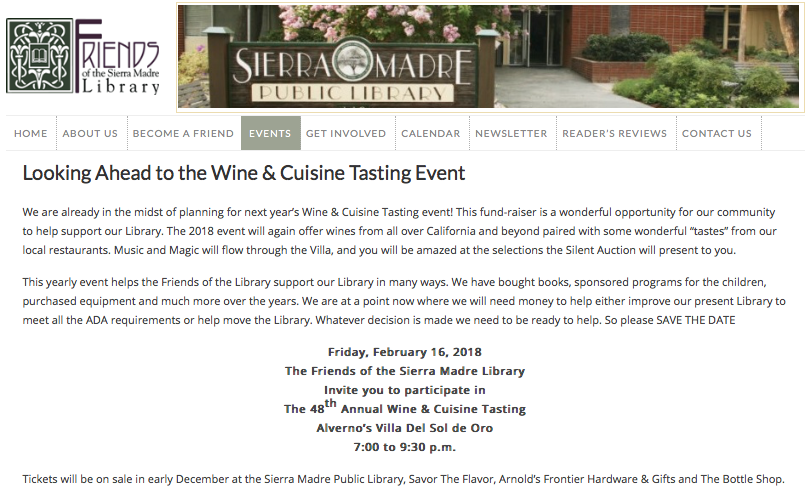Click the Friends of the Library book logo
Viewport: 808px width, 490px height.
coord(40,55)
